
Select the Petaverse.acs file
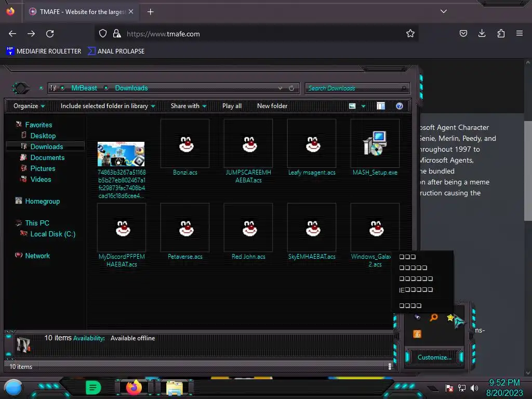coord(185,232)
